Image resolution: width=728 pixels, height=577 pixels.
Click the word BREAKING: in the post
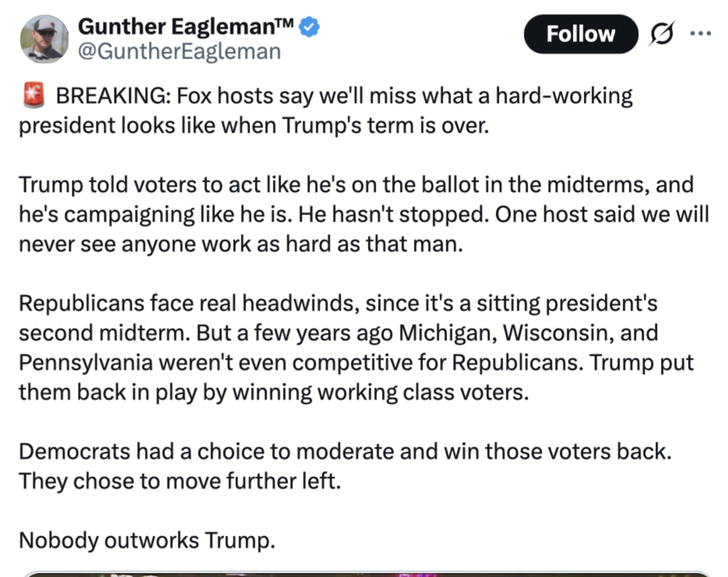(x=113, y=96)
